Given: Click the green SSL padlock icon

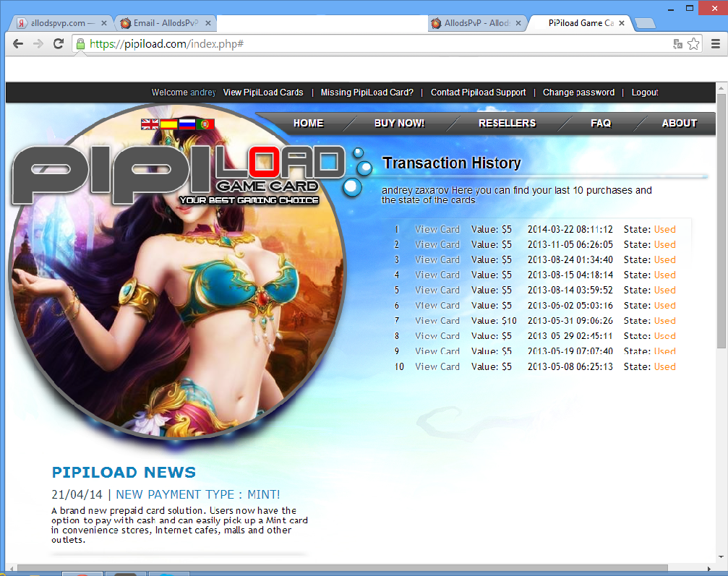Looking at the screenshot, I should (81, 44).
